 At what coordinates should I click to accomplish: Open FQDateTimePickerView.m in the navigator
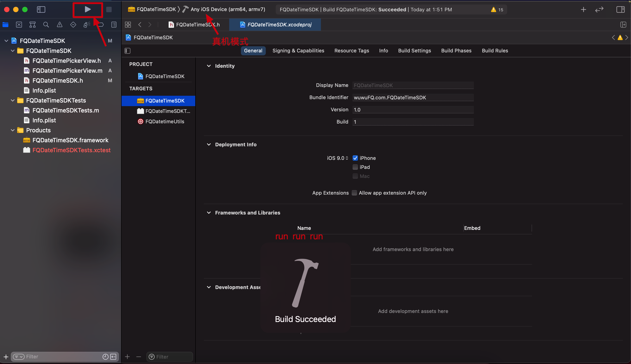pyautogui.click(x=67, y=70)
